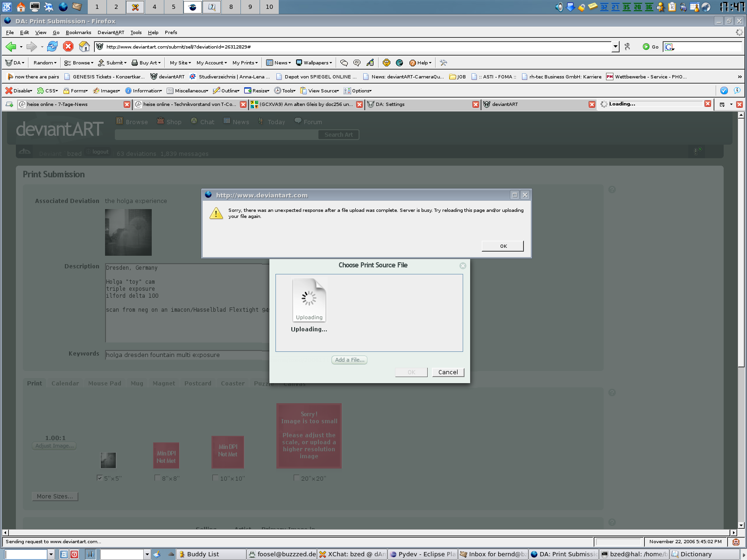
Task: Switch to the 'deviantART' tab
Action: pos(535,104)
